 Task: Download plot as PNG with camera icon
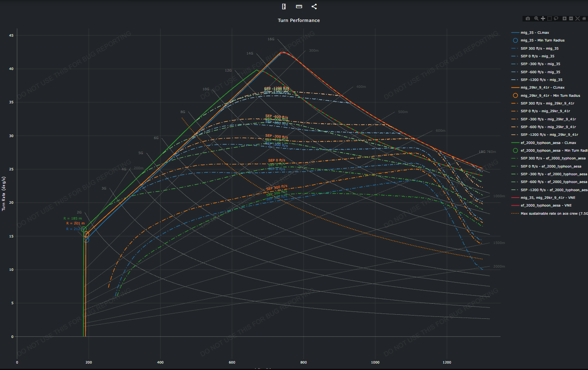click(528, 18)
